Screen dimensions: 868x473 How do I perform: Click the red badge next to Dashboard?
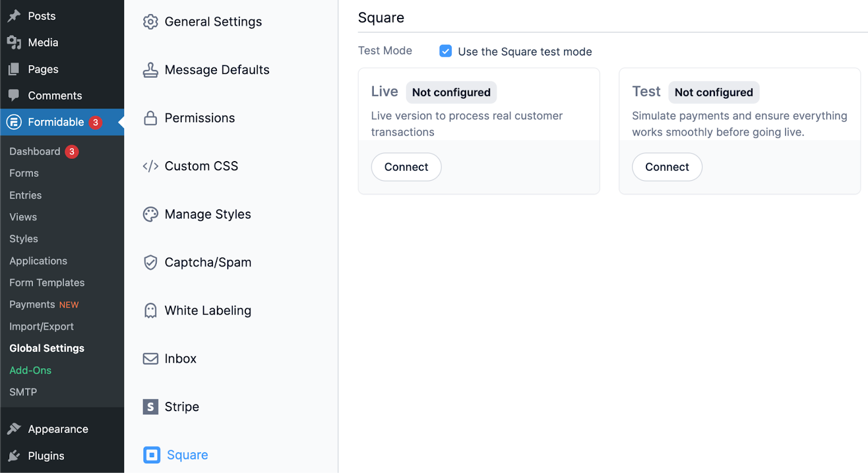[72, 151]
